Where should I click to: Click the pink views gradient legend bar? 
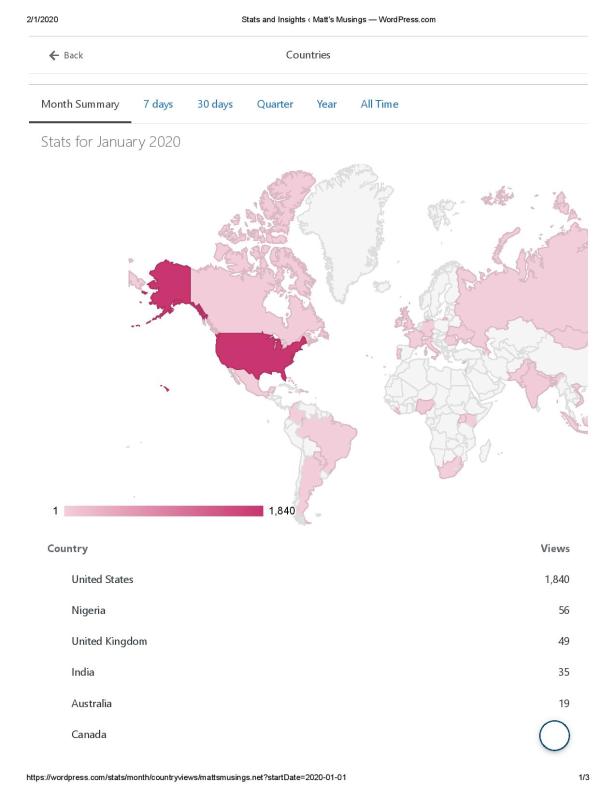click(x=162, y=511)
